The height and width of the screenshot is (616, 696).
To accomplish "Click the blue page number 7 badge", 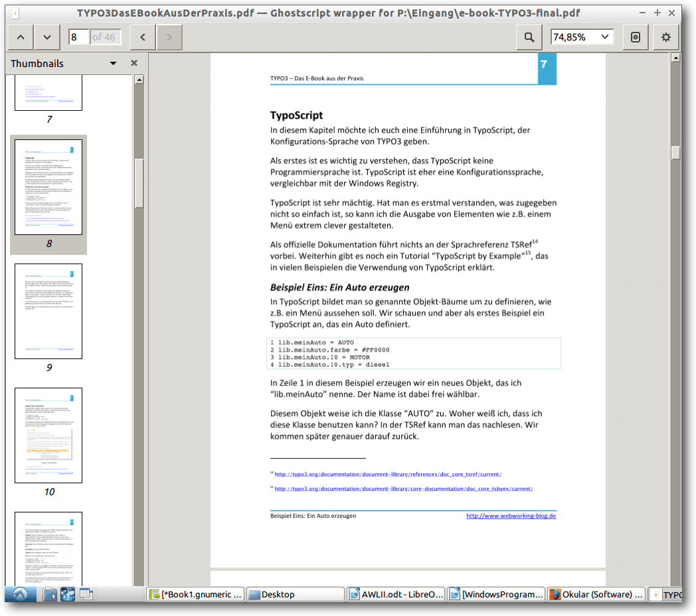I will [x=547, y=68].
